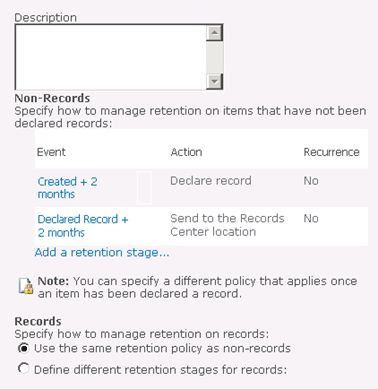Click 'Add a retention stage...' link
This screenshot has width=378, height=389.
[x=102, y=252]
